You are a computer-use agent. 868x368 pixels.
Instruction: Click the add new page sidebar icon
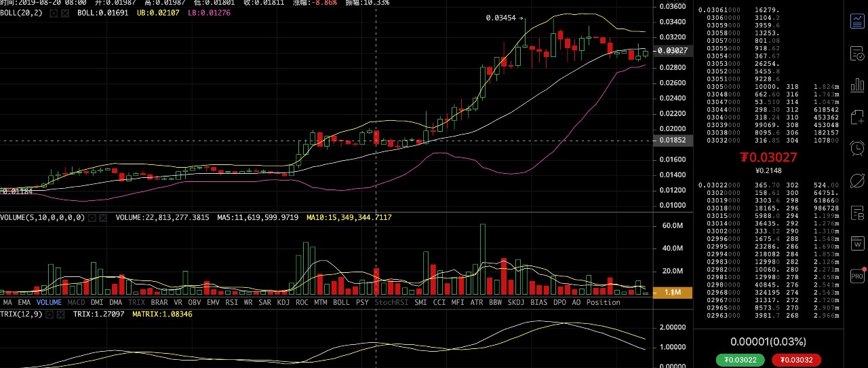click(857, 117)
